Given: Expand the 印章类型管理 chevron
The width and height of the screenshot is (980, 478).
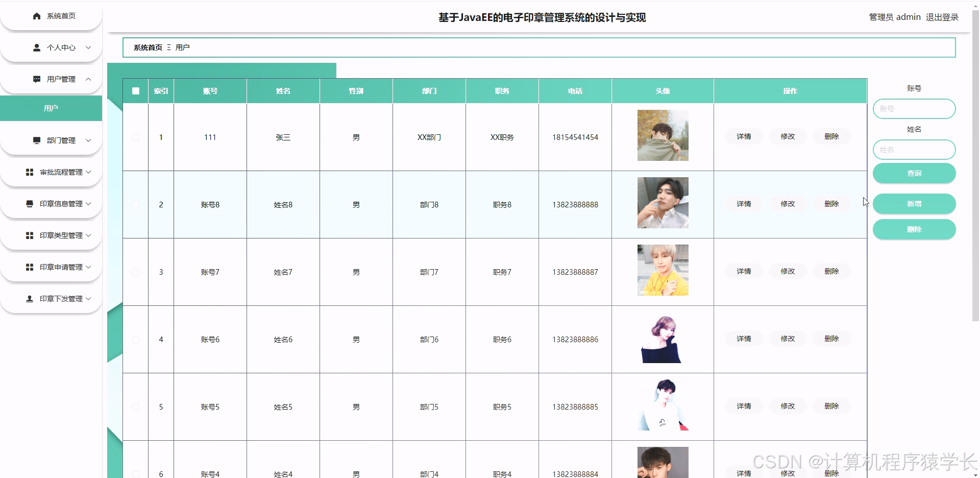Looking at the screenshot, I should pyautogui.click(x=88, y=235).
